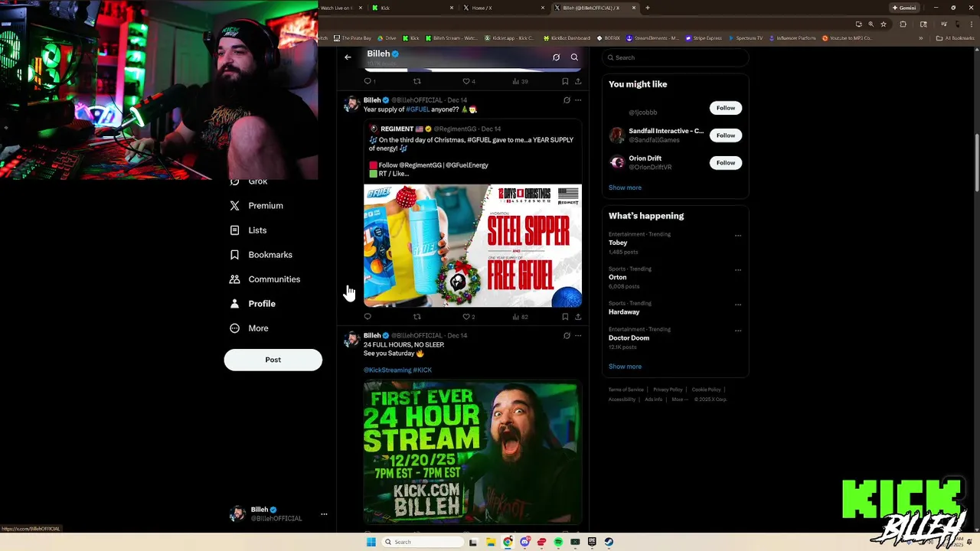Go to Profile in the sidebar
The height and width of the screenshot is (551, 980).
(253, 304)
